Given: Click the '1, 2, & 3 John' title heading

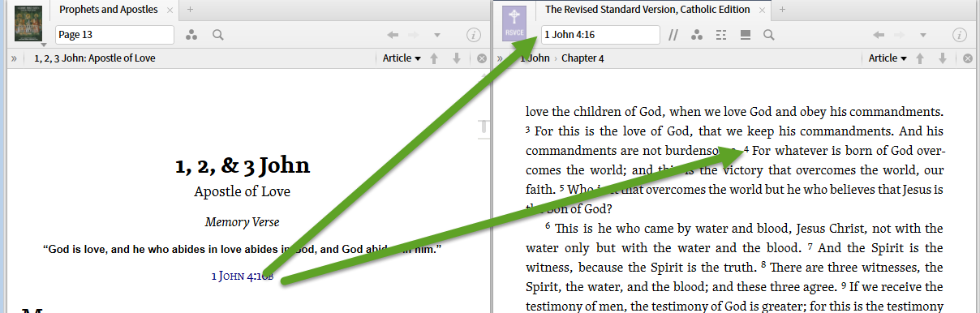Looking at the screenshot, I should pos(243,165).
